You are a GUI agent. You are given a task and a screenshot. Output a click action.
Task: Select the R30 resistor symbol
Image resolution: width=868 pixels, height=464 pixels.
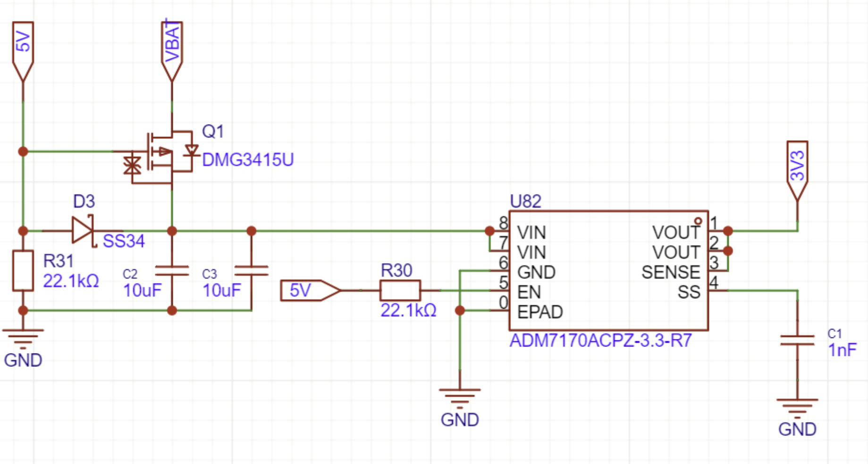(x=400, y=290)
